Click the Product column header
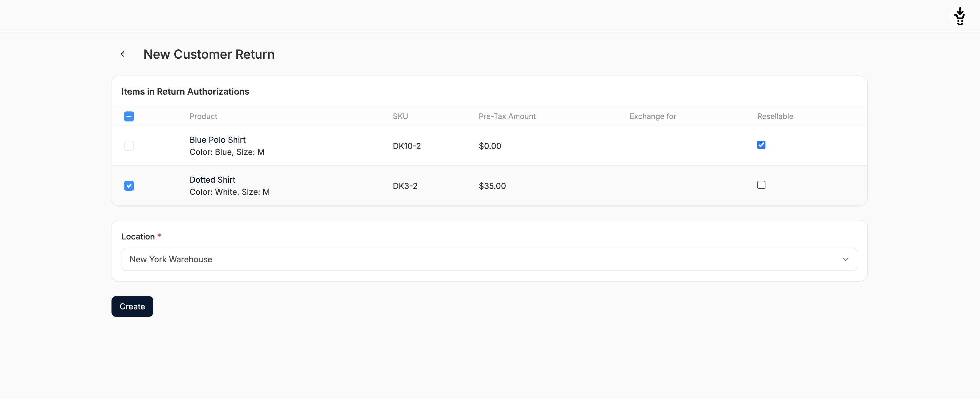This screenshot has width=980, height=399. 203,116
